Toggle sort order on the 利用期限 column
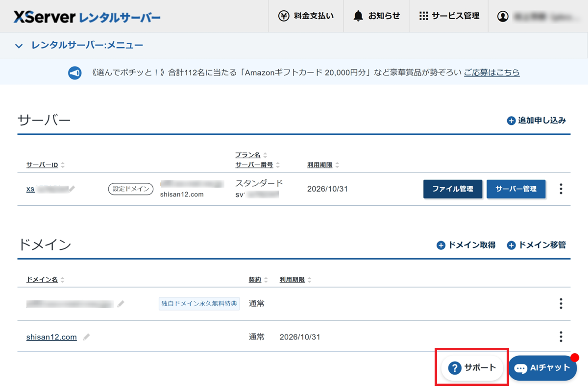The image size is (588, 389). click(337, 165)
